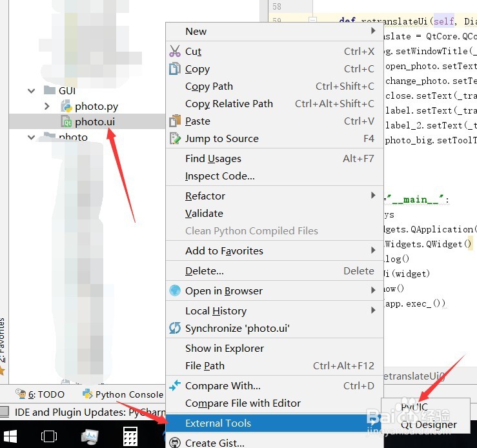477x448 pixels.
Task: Choose Delete... from the menu
Action: tap(274, 270)
